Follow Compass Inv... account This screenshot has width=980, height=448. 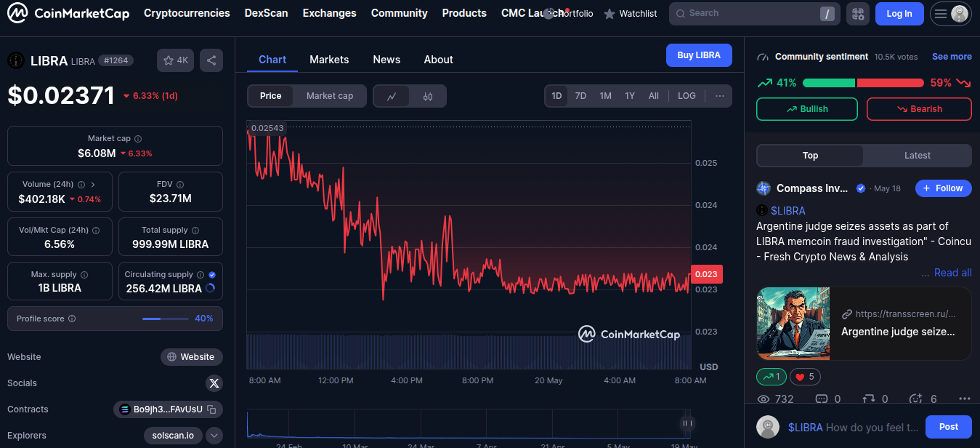point(943,188)
